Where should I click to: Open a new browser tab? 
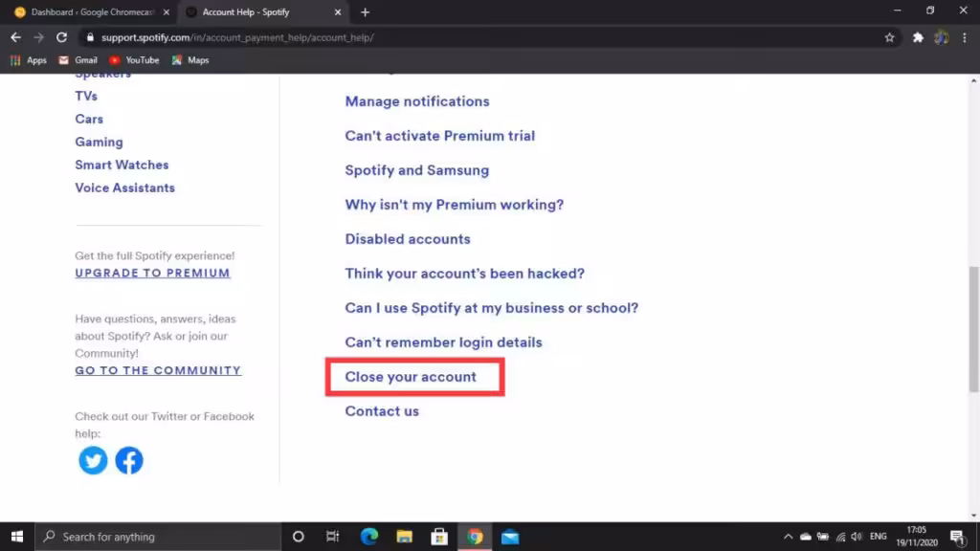pyautogui.click(x=365, y=11)
